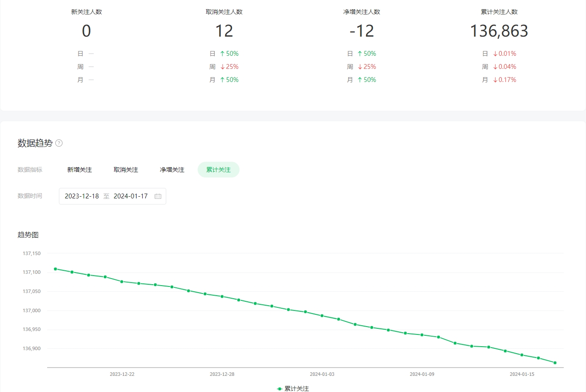This screenshot has height=392, width=586.
Task: Select the highlighted 累计关注 tab
Action: click(218, 170)
